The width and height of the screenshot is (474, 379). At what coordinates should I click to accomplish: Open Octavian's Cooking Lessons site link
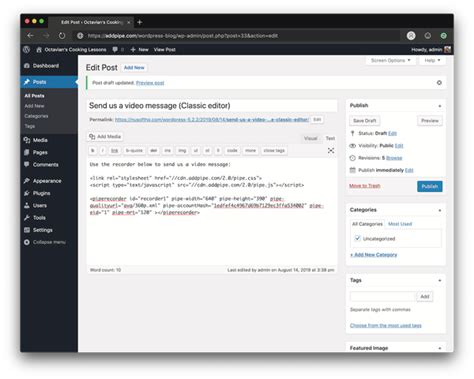pos(71,49)
